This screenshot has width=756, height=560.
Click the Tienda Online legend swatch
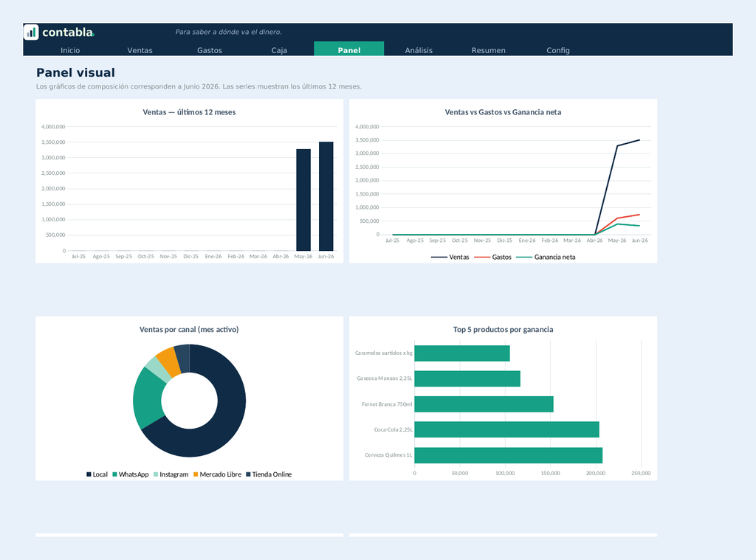[248, 474]
